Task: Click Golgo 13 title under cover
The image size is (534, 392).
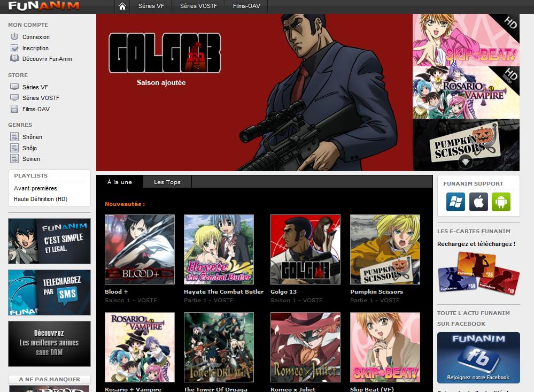Action: (283, 292)
